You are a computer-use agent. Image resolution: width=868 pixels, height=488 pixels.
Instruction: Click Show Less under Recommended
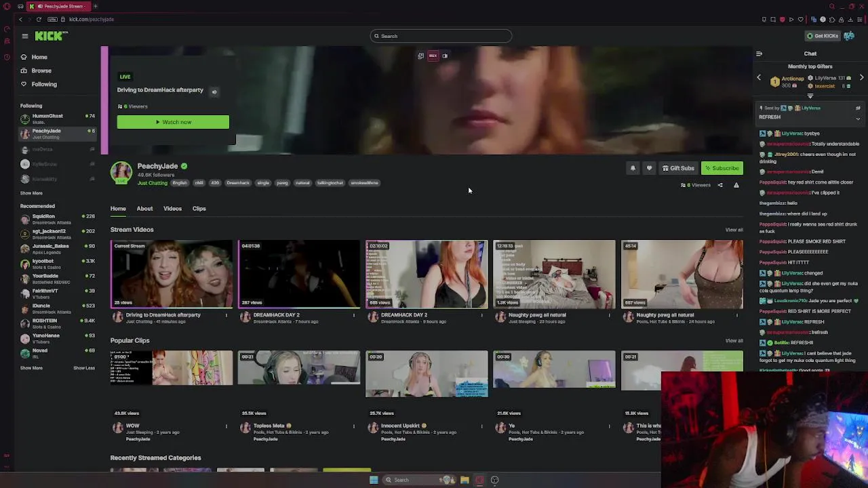(x=84, y=368)
